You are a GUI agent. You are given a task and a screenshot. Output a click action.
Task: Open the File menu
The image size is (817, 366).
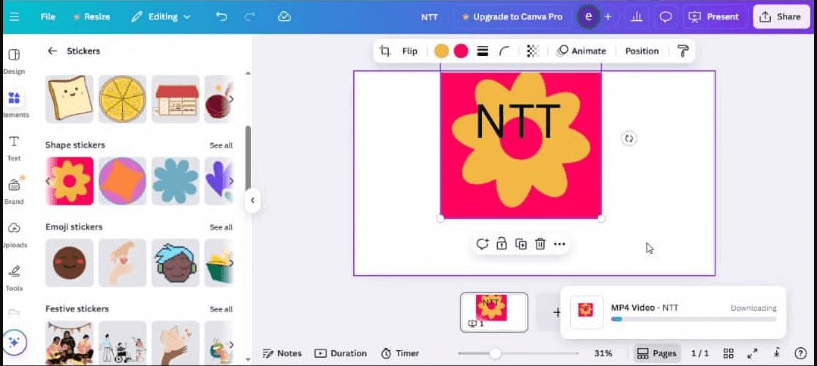(x=48, y=17)
